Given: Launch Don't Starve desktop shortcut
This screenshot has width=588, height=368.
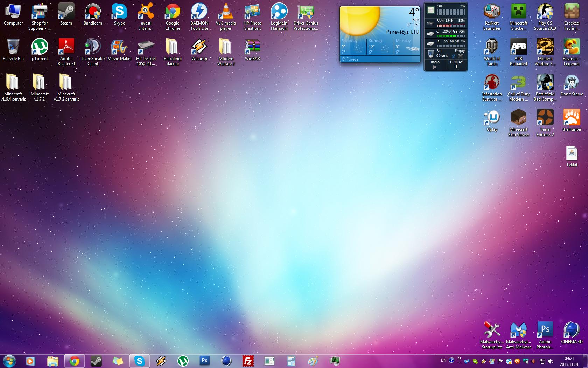Looking at the screenshot, I should pyautogui.click(x=572, y=85).
